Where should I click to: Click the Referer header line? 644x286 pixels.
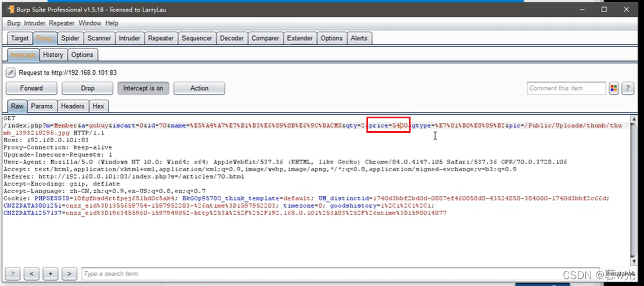point(124,176)
